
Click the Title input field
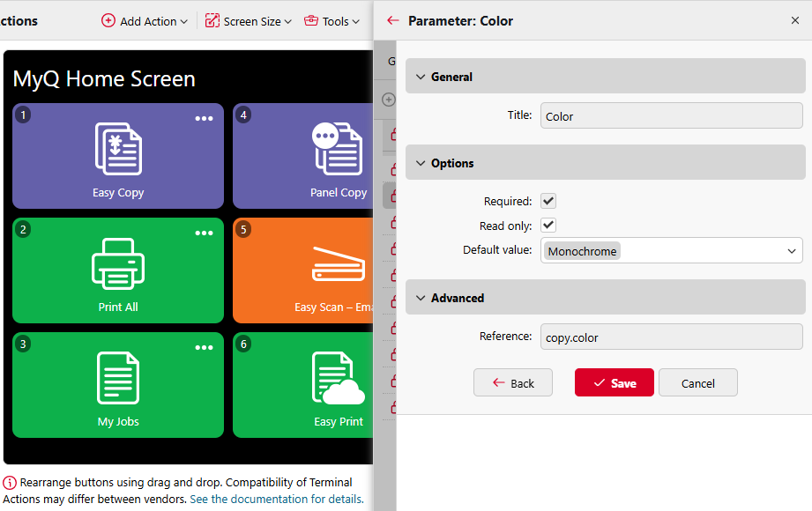click(671, 116)
